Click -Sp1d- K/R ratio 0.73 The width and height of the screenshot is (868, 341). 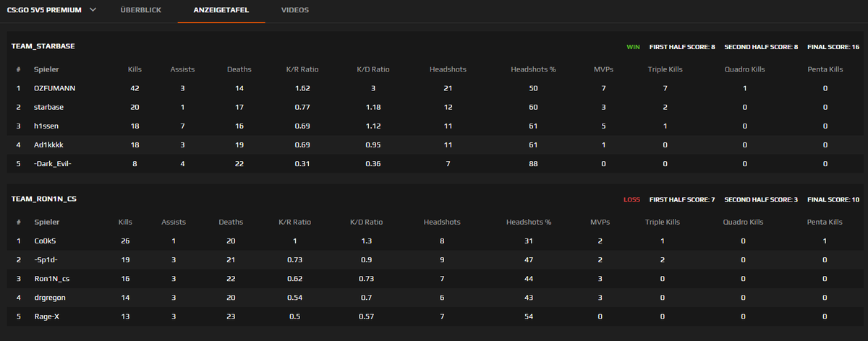(294, 259)
